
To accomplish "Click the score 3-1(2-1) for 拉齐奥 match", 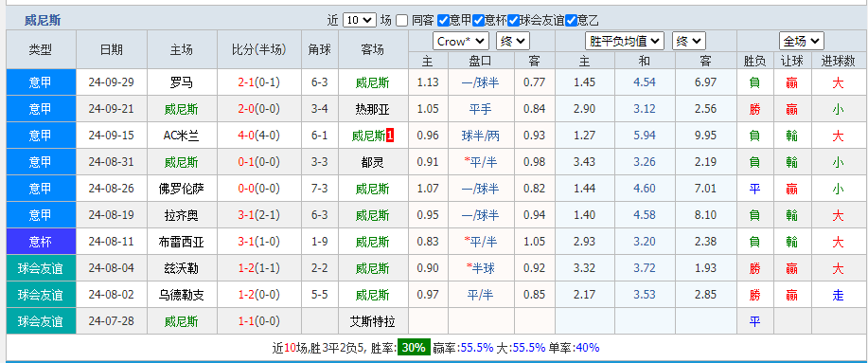I will pos(259,215).
